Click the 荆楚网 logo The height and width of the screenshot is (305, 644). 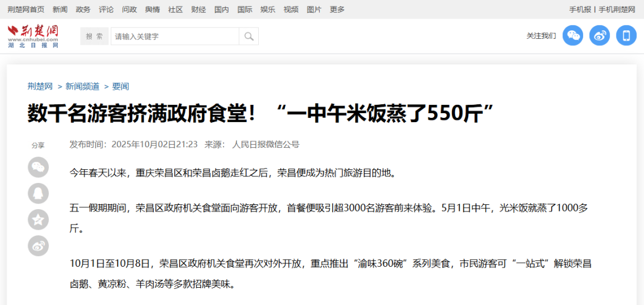(x=33, y=36)
